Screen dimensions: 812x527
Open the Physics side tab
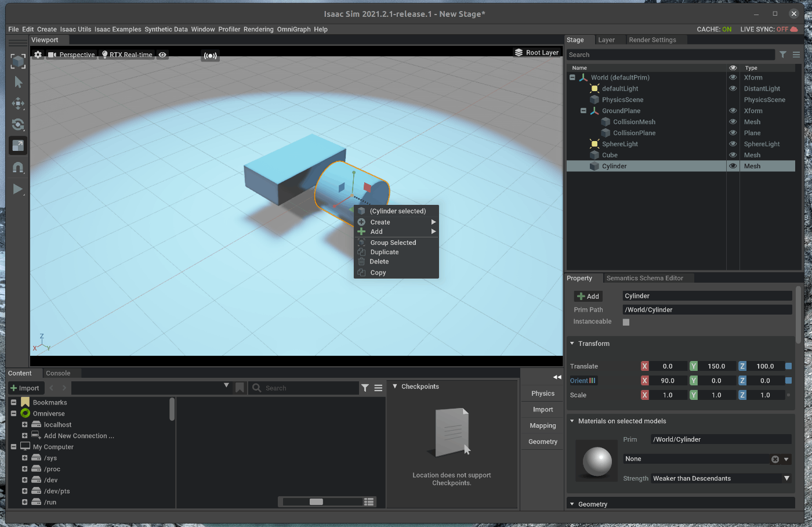tap(543, 394)
